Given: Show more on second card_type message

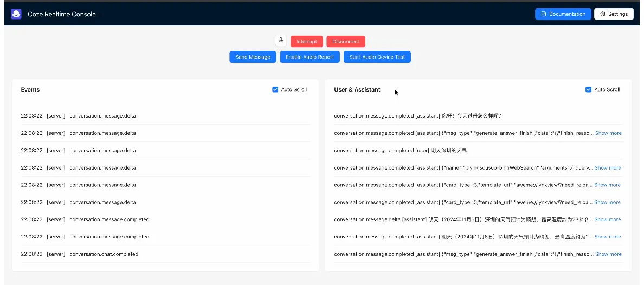Looking at the screenshot, I should click(x=608, y=202).
